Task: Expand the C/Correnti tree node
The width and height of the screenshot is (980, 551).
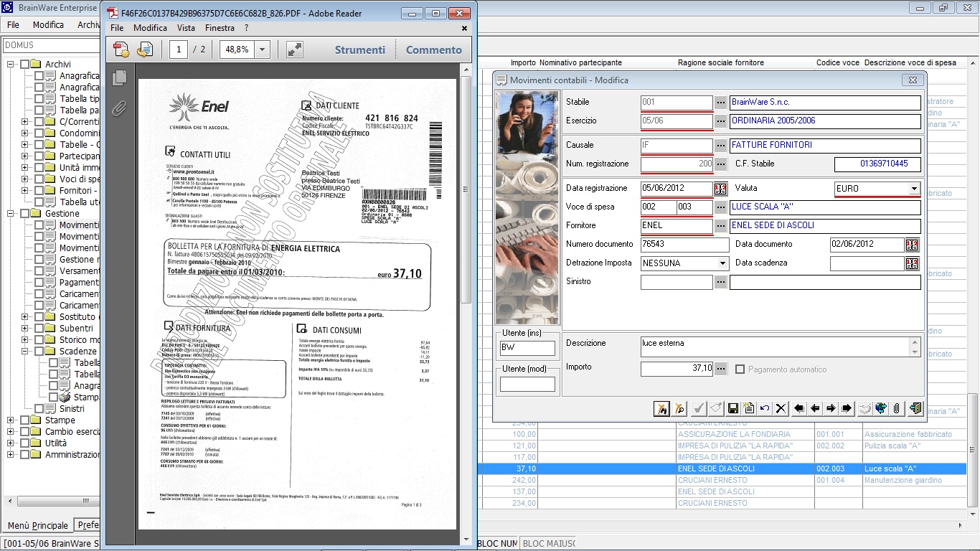Action: point(25,121)
